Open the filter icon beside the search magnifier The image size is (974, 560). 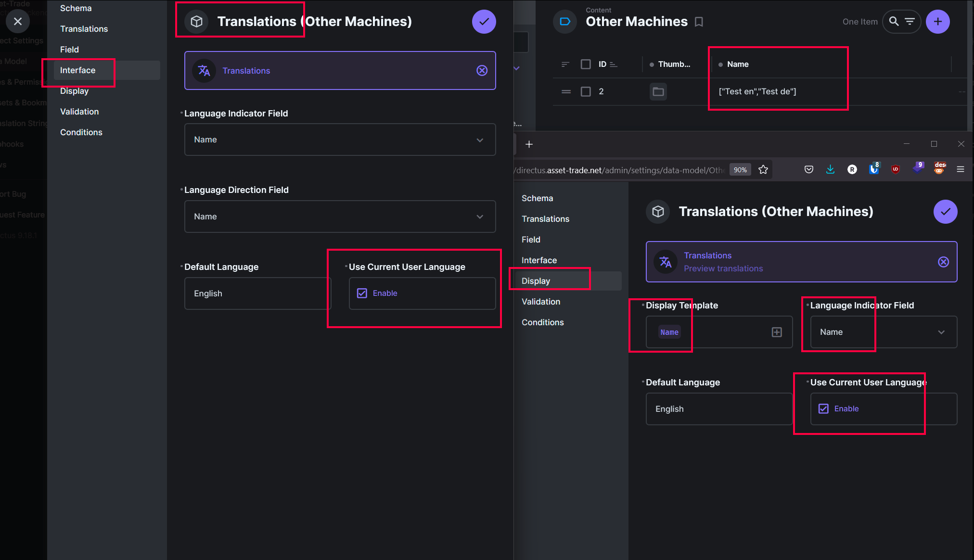click(x=910, y=22)
